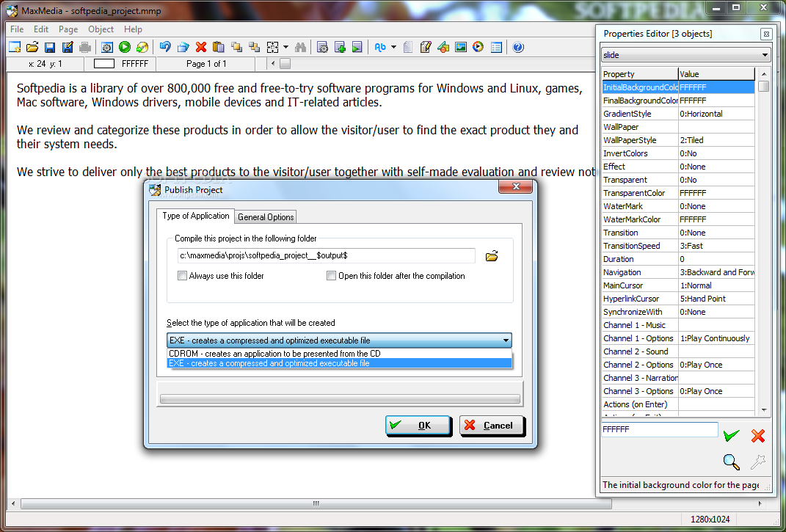Run the project with the green play icon
Screen dimensions: 786x532
(x=125, y=47)
